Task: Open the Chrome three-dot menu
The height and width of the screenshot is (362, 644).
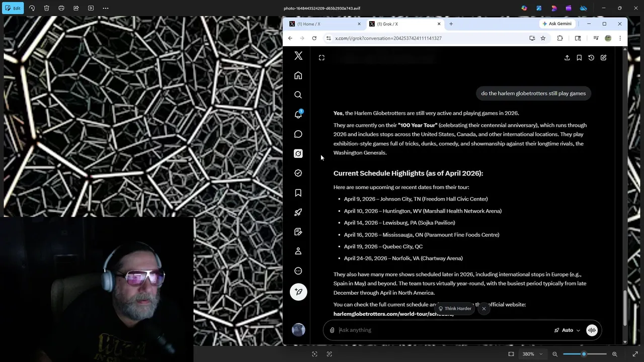Action: point(620,38)
